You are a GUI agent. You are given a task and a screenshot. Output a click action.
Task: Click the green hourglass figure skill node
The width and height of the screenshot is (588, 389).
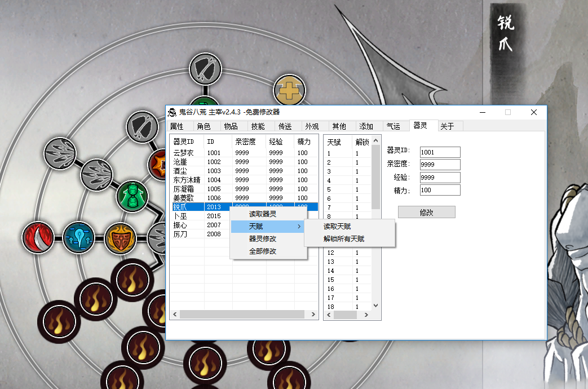pyautogui.click(x=132, y=196)
